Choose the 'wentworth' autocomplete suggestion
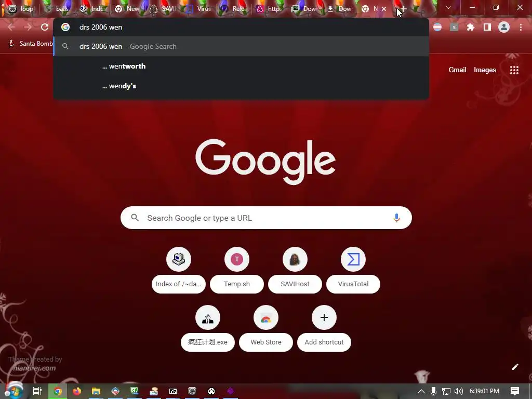The height and width of the screenshot is (399, 532). coord(241,66)
